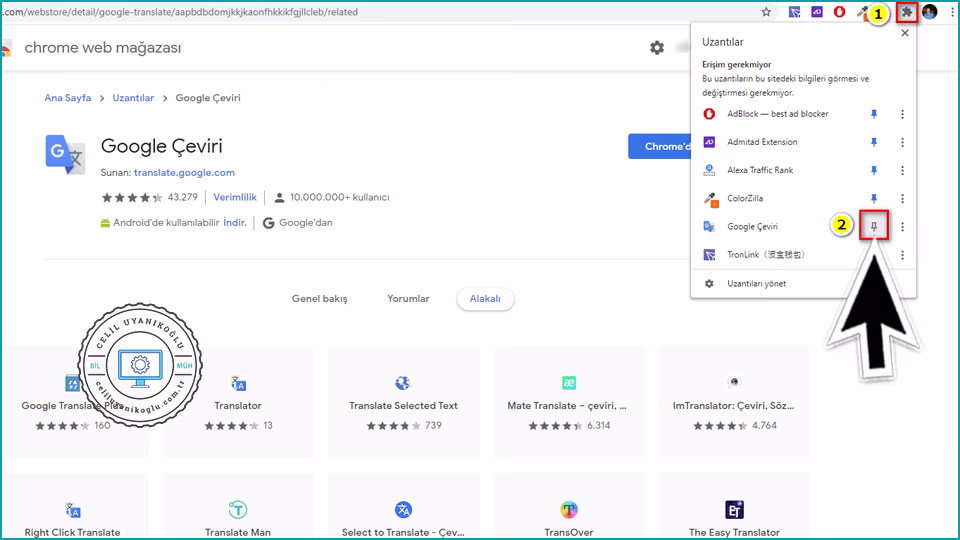Click the İndir Android link
This screenshot has height=540, width=960.
[x=234, y=222]
